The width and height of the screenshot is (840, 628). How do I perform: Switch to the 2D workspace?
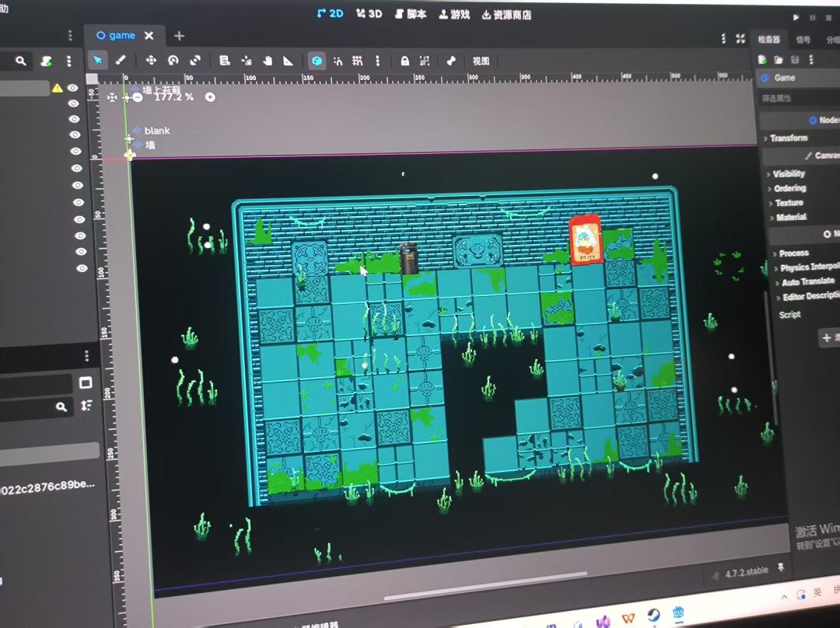[330, 13]
